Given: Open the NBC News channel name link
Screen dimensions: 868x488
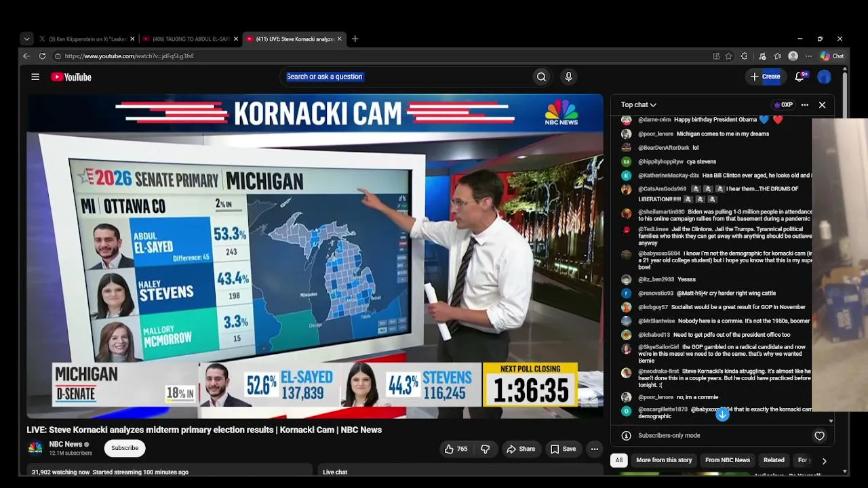Looking at the screenshot, I should (66, 445).
